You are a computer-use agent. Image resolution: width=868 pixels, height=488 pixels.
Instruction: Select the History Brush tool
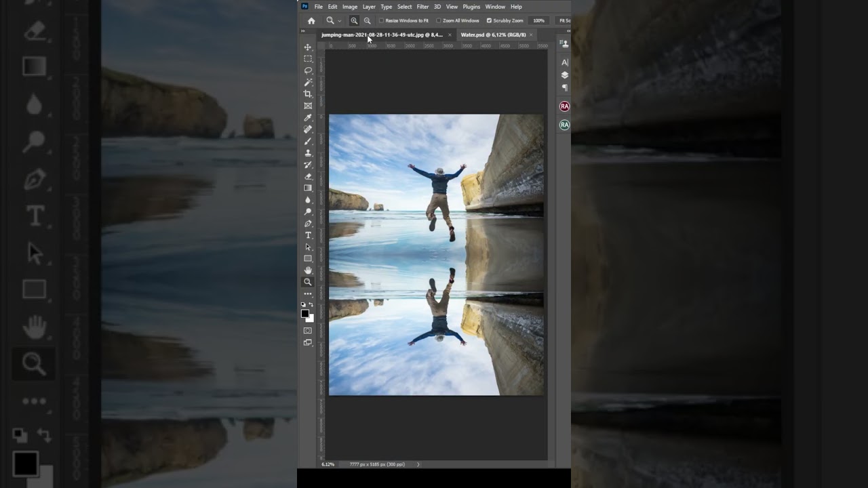(x=308, y=165)
